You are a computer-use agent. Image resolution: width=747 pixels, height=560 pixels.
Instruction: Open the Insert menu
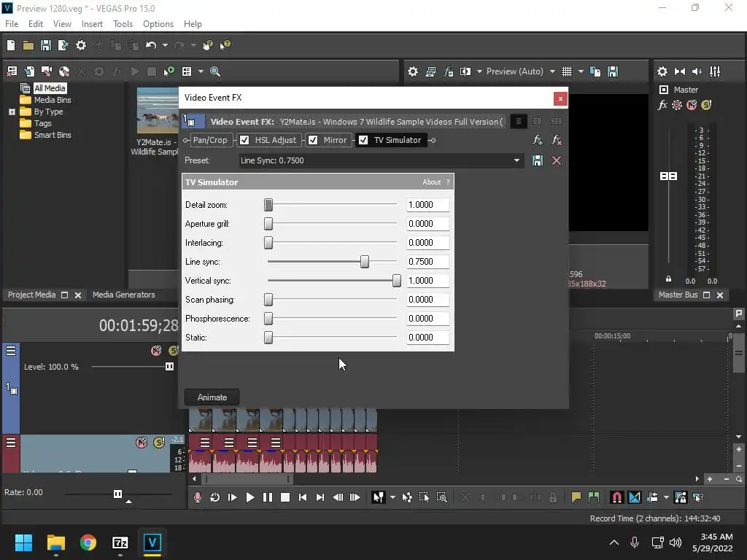tap(92, 24)
